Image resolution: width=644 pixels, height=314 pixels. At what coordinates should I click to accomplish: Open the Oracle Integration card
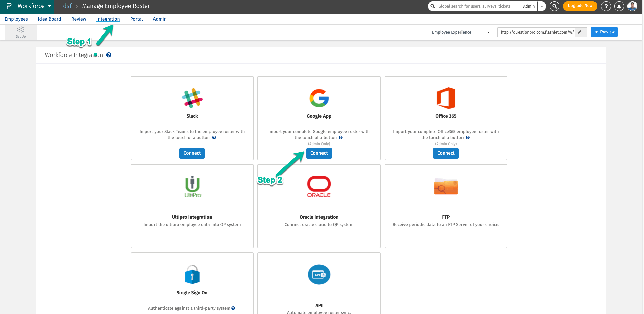(319, 206)
